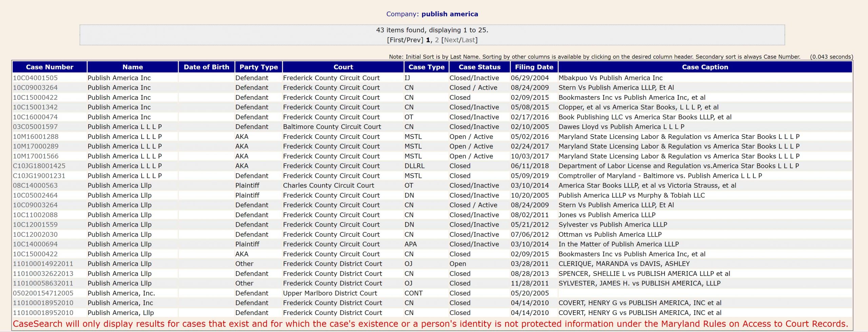
Task: Sort table by Court column header
Action: (x=343, y=67)
